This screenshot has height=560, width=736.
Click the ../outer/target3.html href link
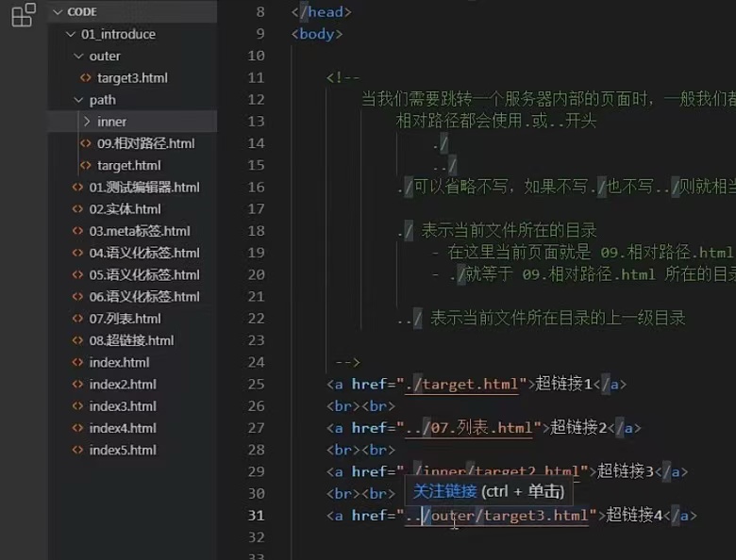[x=497, y=516]
